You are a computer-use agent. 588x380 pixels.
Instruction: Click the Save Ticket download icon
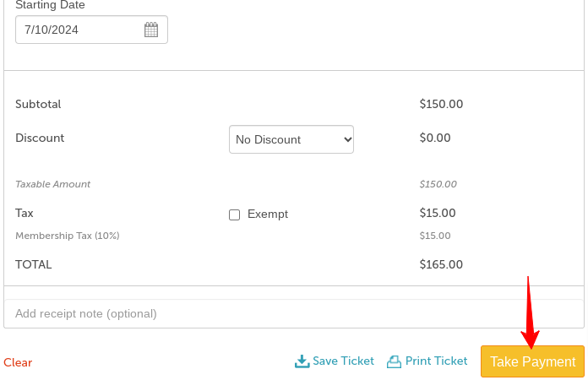coord(302,361)
